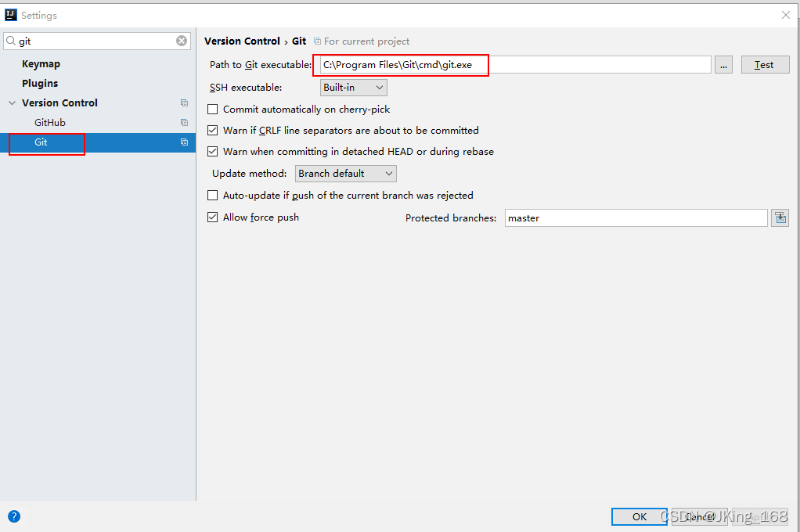Screen dimensions: 800x532
Task: Select Keymap in settings tree
Action: 41,63
